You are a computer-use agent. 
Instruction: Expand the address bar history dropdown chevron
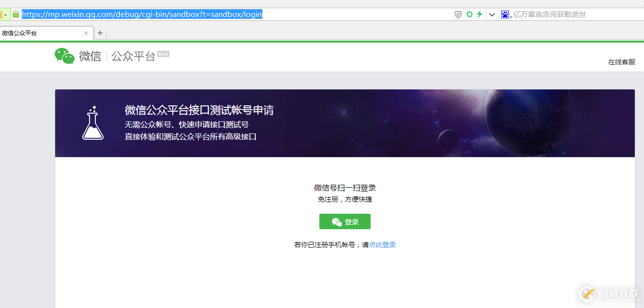492,15
